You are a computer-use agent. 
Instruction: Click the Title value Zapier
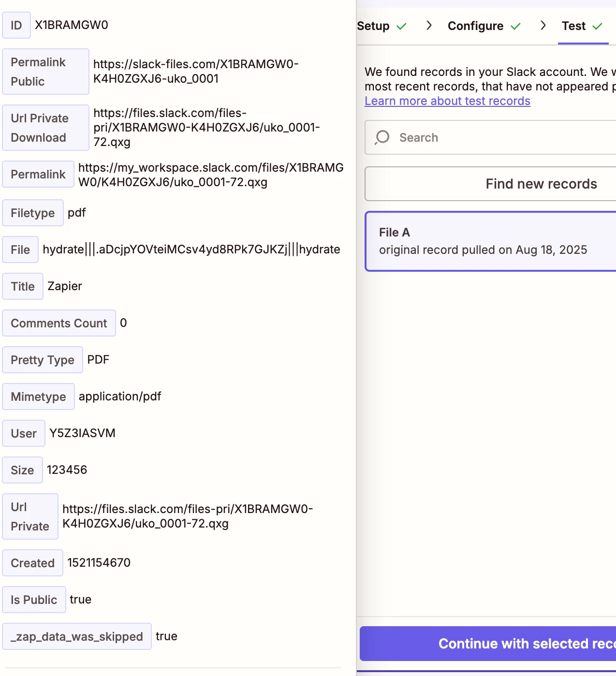[65, 286]
